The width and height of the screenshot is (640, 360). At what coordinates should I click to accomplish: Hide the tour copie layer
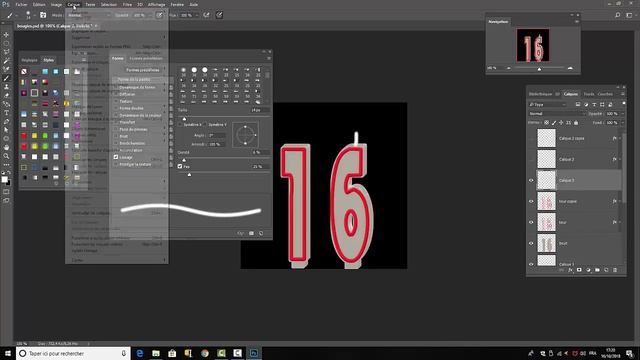pyautogui.click(x=531, y=201)
